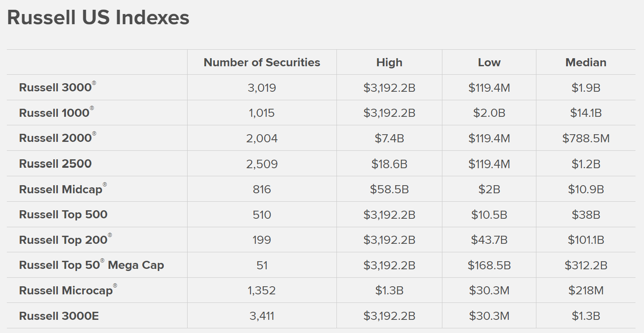The image size is (644, 333).
Task: Click the $168.5B low value cell
Action: coord(489,265)
